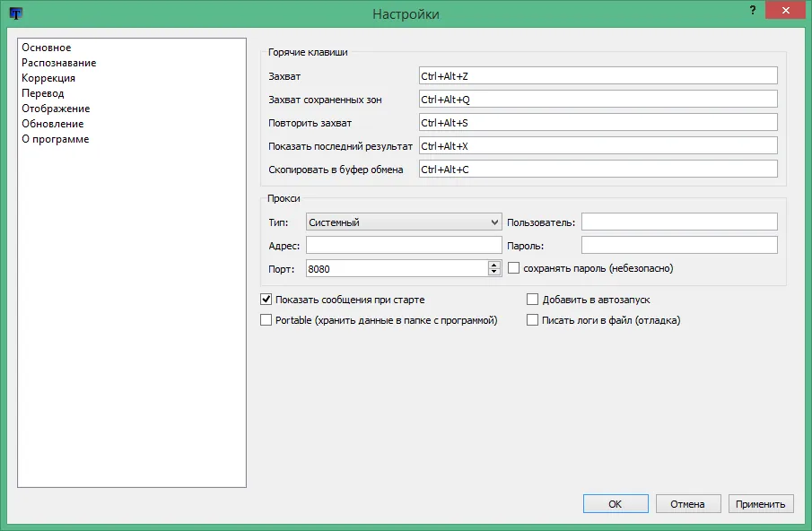
Task: Uncheck Показать сообщения при старте
Action: click(266, 300)
